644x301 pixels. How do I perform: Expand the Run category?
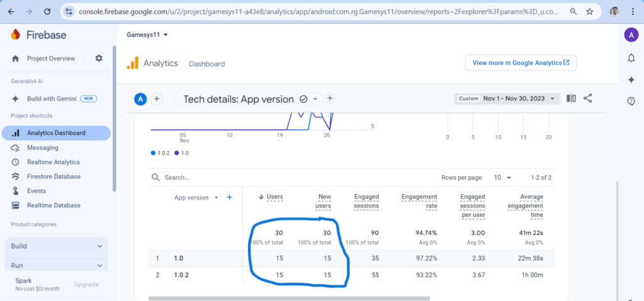(x=56, y=266)
